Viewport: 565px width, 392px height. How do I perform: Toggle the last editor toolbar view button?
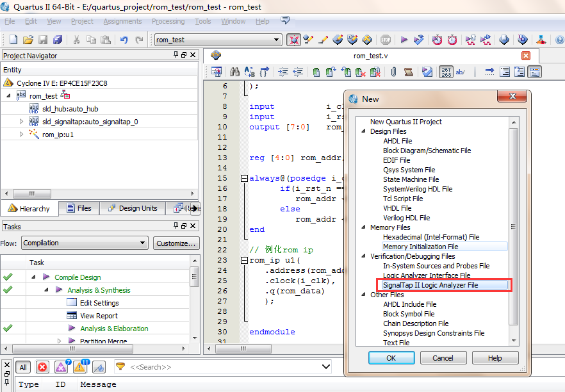[535, 72]
